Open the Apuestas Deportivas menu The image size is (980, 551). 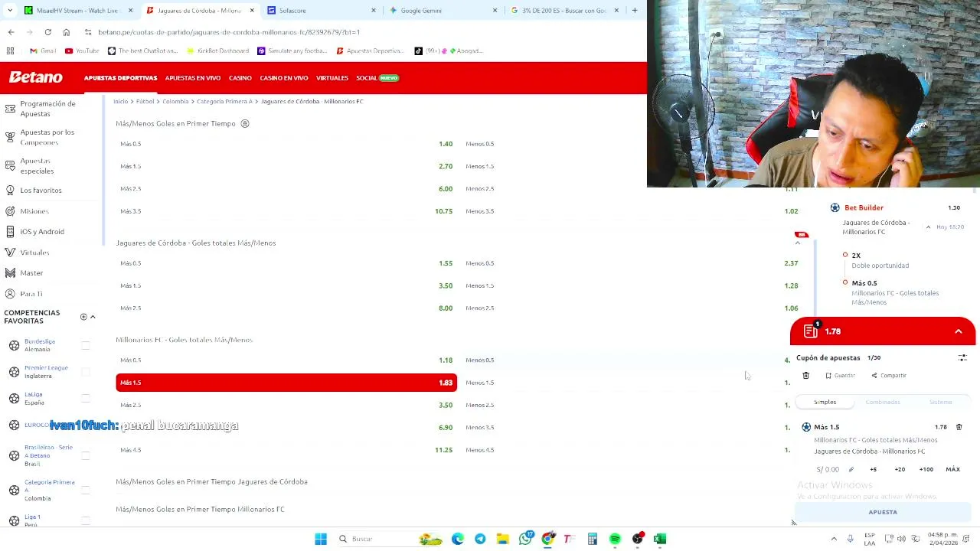pyautogui.click(x=120, y=78)
